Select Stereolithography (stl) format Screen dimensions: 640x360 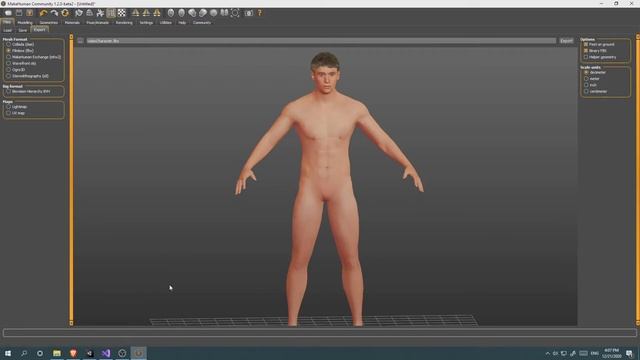27,76
